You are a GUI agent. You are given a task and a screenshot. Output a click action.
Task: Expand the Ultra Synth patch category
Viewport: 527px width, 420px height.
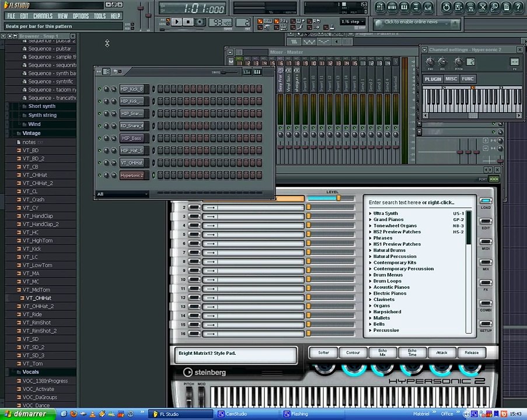pos(371,213)
